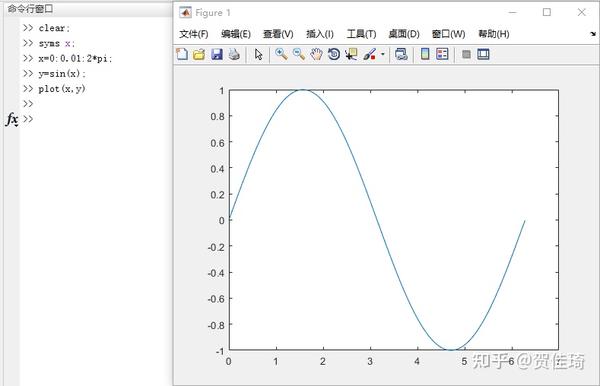Click the y-axis tick label 0.8
The width and height of the screenshot is (600, 386).
click(x=217, y=116)
